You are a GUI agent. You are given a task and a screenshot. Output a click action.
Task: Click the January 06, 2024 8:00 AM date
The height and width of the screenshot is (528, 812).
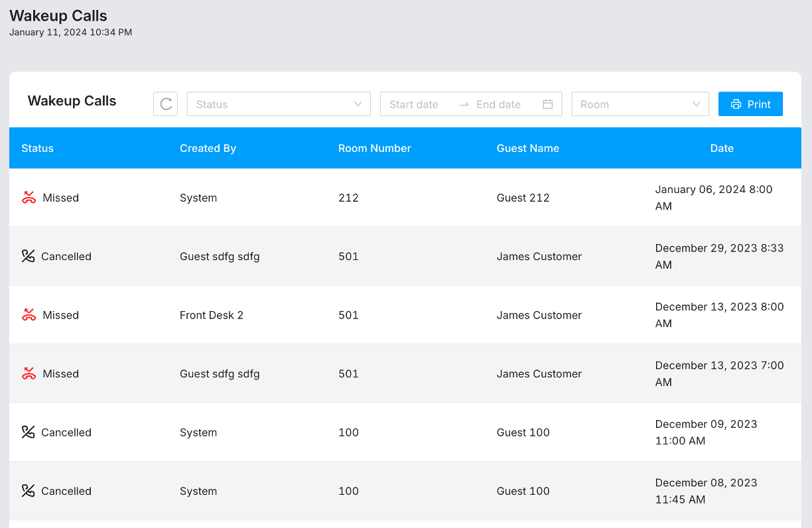click(714, 198)
